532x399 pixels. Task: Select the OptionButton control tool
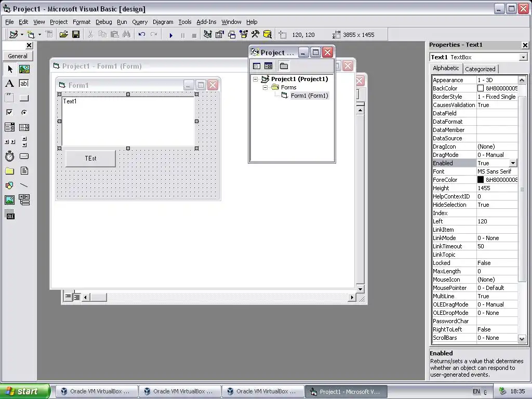tap(24, 112)
